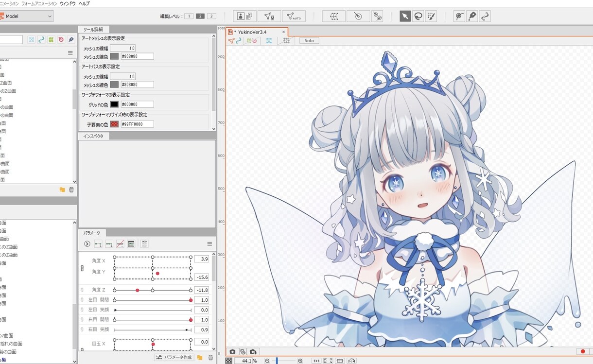Toggle the link icon beside 右目 開閉
This screenshot has width=593, height=364.
(82, 320)
